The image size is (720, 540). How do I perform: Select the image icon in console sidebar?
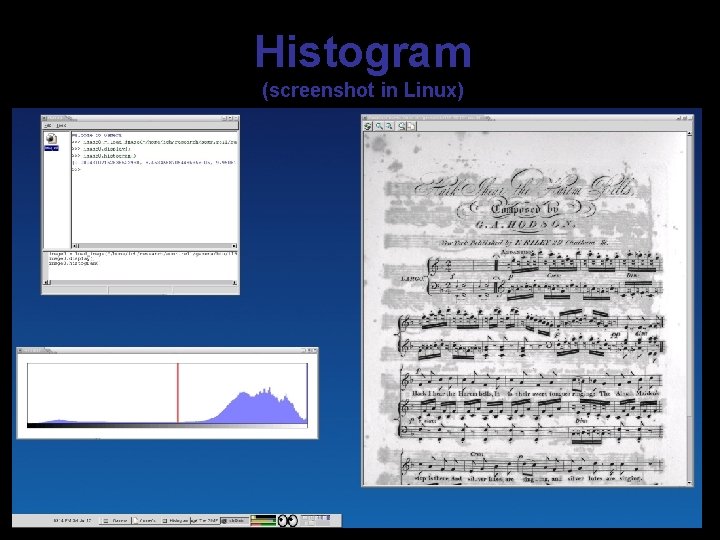point(51,138)
